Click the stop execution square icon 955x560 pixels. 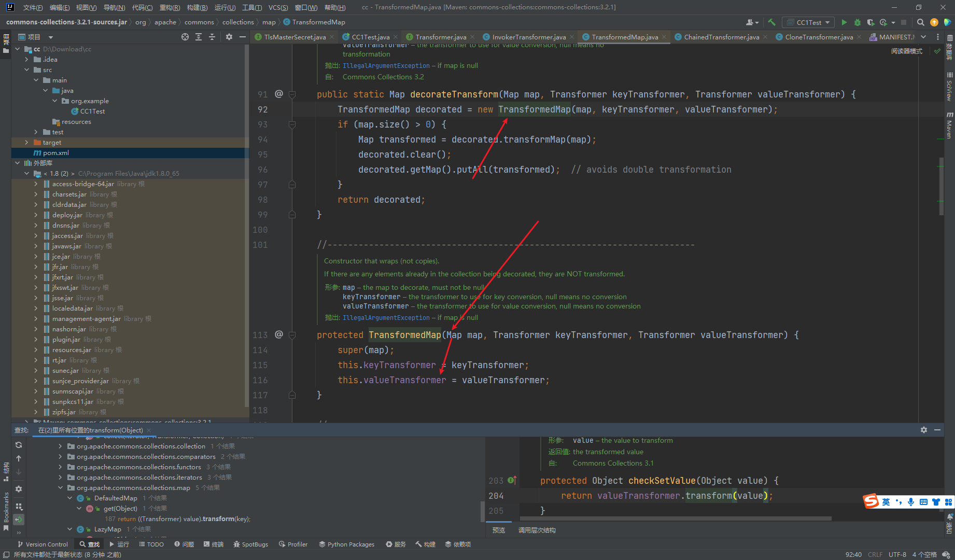pyautogui.click(x=904, y=22)
